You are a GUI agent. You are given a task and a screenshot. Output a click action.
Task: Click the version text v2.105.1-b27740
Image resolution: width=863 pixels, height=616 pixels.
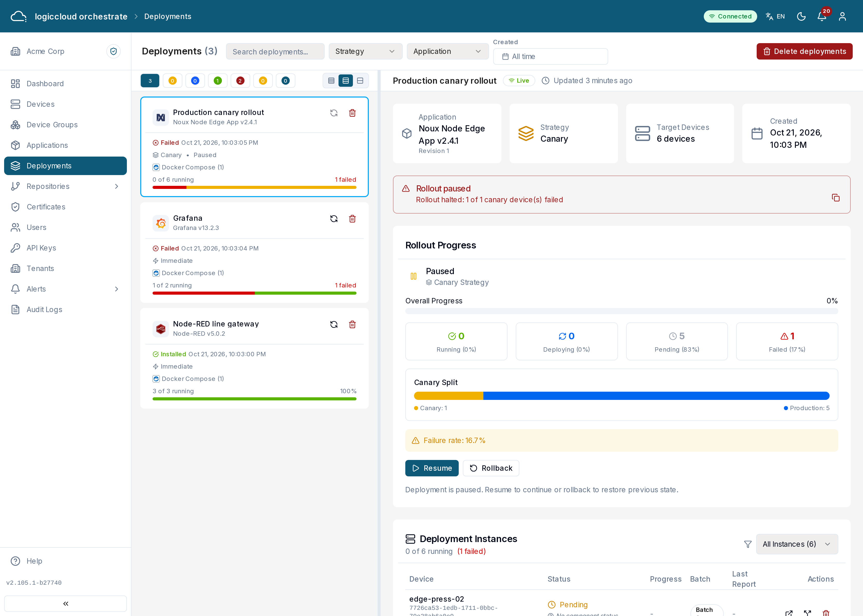pos(34,583)
